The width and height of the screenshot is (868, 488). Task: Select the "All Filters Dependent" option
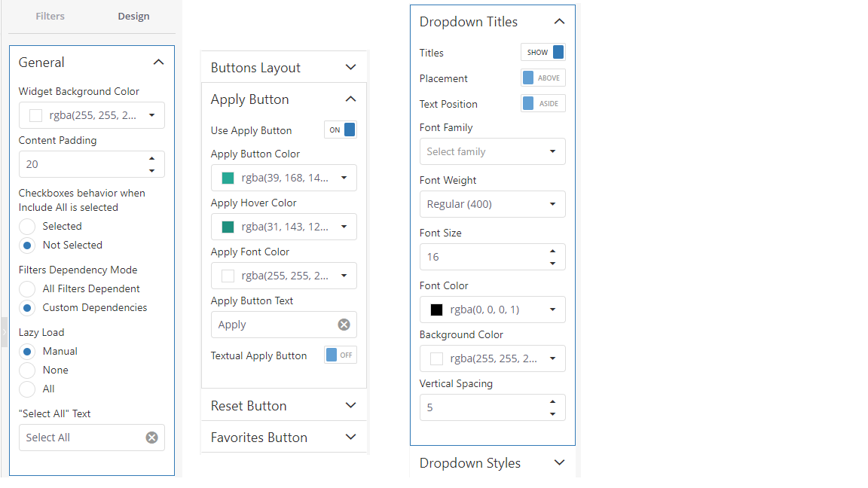coord(27,288)
